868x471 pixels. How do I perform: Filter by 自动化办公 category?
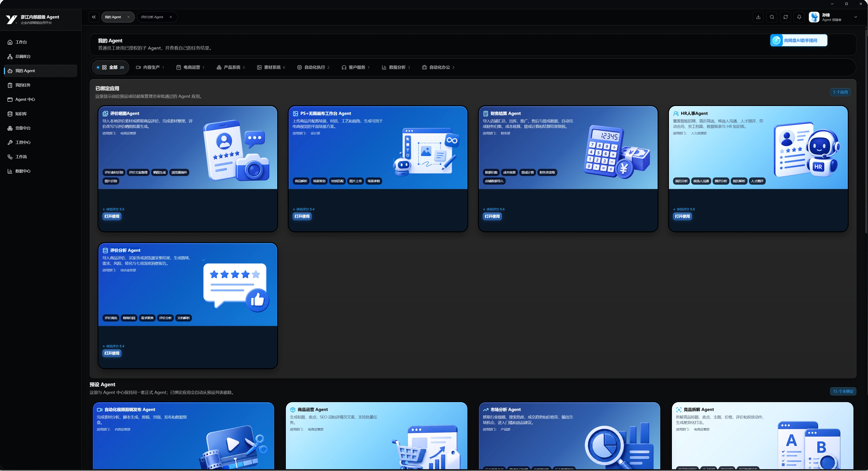coord(438,67)
